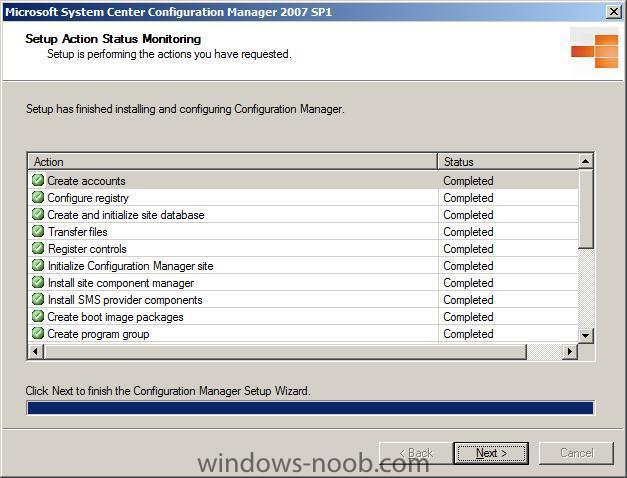
Task: Select the Create boot image packages check icon
Action: click(38, 316)
